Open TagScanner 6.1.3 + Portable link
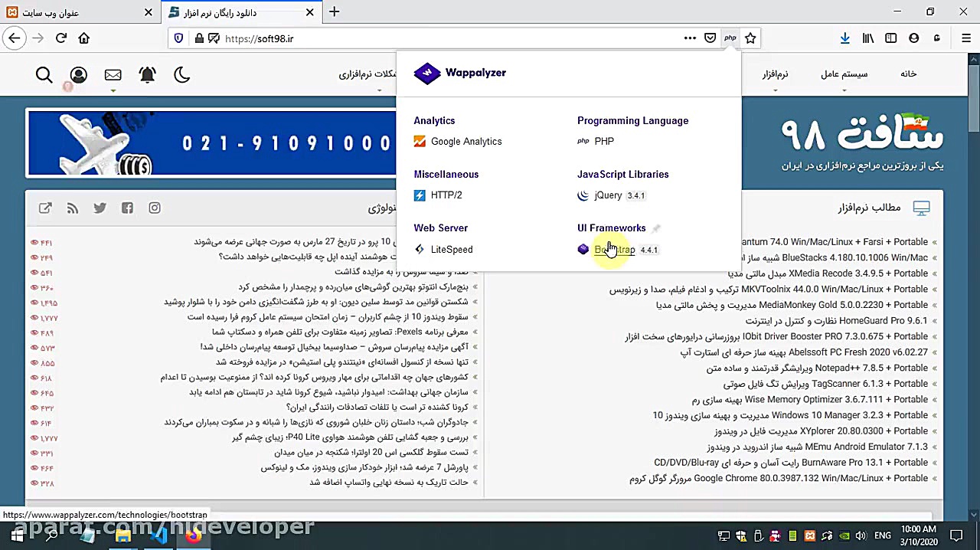Screen dimensions: 980x550 click(825, 384)
